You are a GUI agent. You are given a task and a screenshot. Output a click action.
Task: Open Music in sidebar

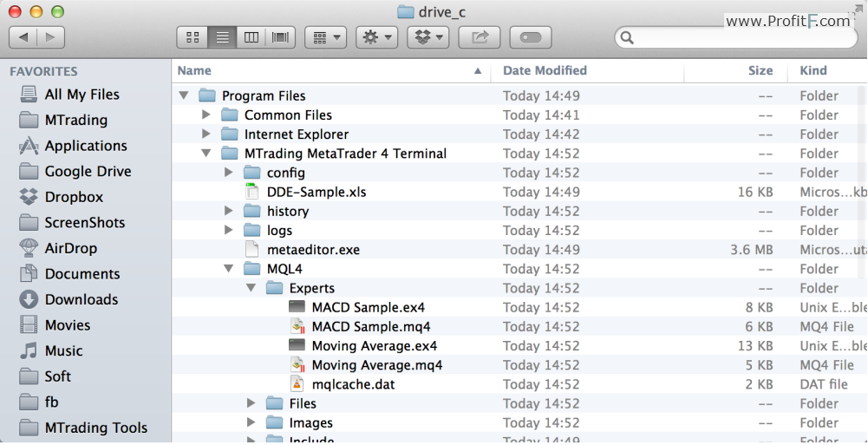[x=51, y=350]
